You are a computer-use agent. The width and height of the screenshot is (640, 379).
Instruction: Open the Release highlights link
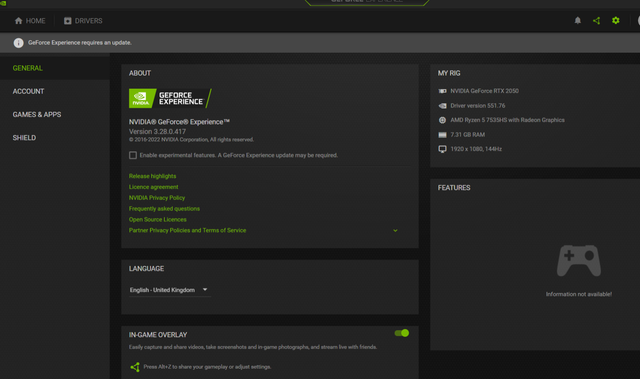[152, 176]
